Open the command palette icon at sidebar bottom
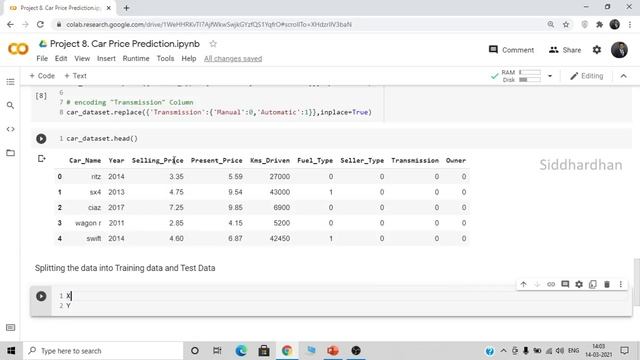 (x=11, y=327)
